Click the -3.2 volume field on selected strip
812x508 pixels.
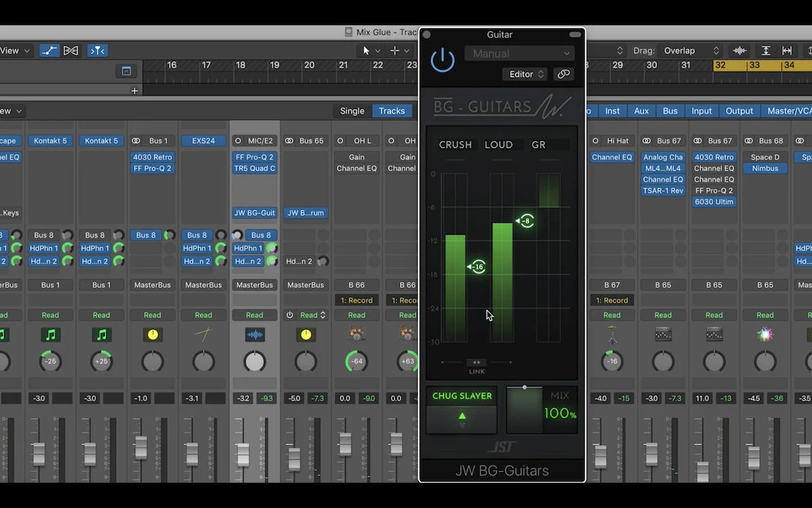coord(244,398)
